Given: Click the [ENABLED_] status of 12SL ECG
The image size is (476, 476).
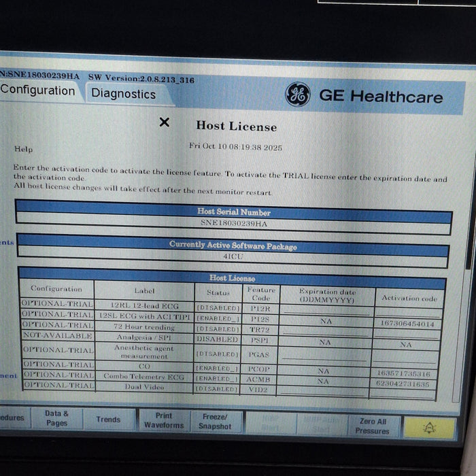Looking at the screenshot, I should point(218,318).
